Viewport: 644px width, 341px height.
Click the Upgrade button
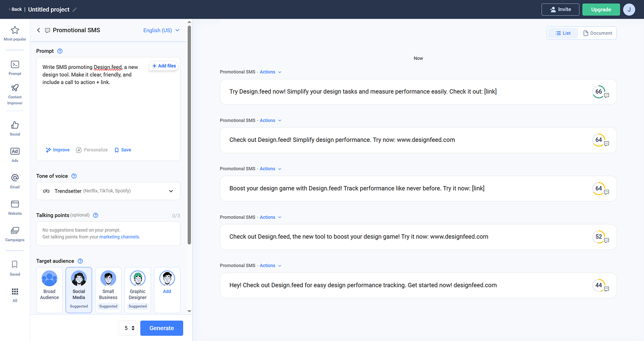click(601, 10)
